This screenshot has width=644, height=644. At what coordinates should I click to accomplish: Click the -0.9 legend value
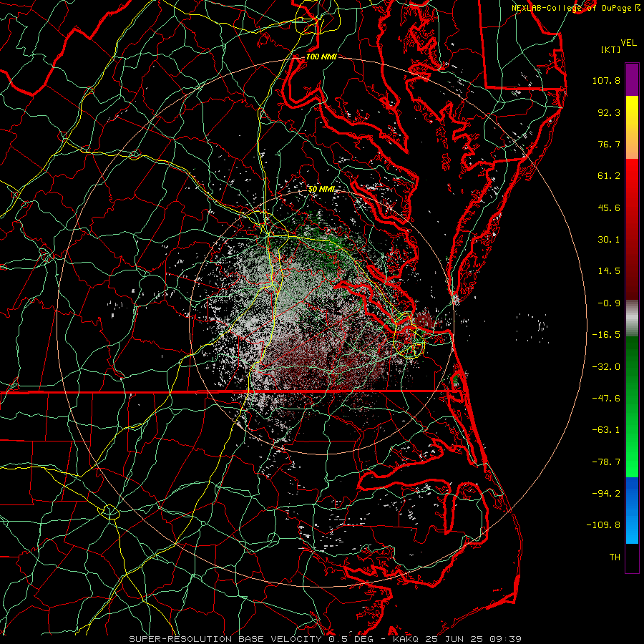609,303
